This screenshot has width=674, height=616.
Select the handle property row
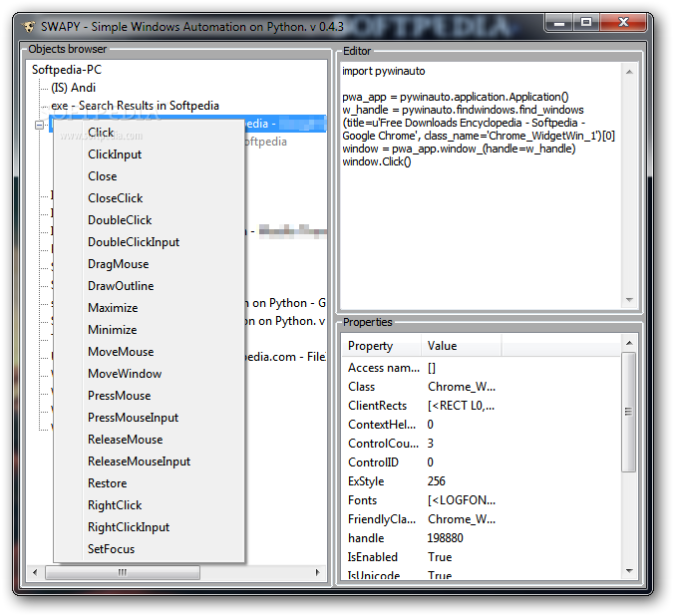482,538
